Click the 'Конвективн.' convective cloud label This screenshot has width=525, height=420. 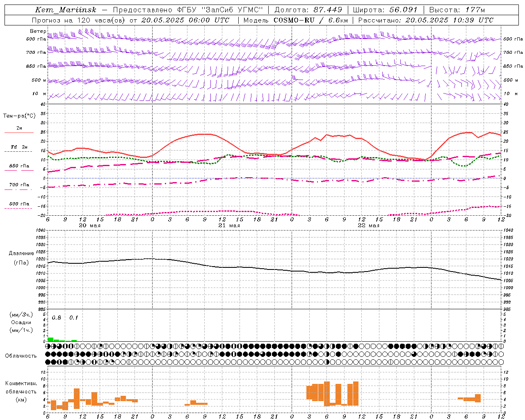(21, 383)
